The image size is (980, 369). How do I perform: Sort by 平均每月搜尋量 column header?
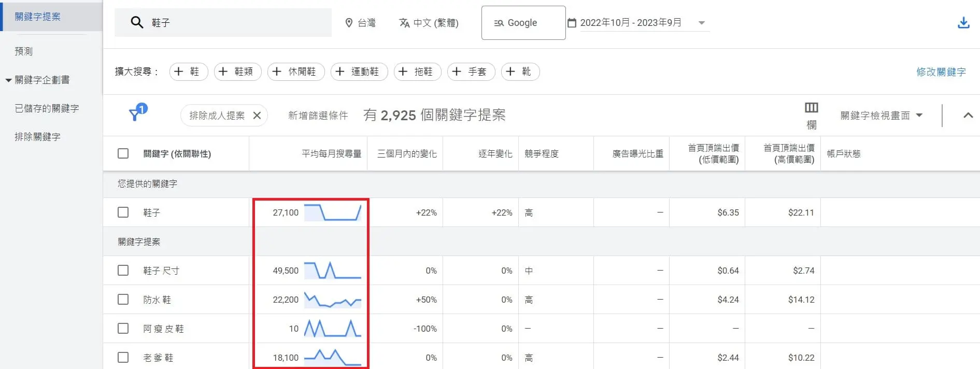(332, 154)
